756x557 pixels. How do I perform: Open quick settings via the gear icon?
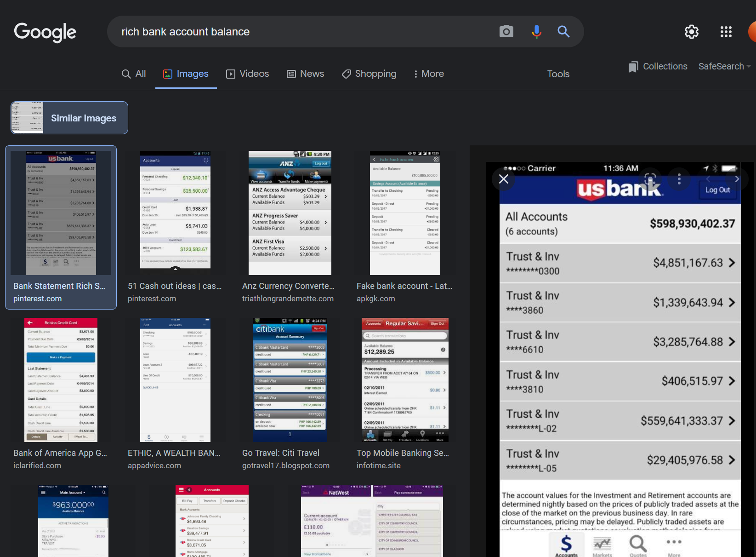(x=692, y=32)
